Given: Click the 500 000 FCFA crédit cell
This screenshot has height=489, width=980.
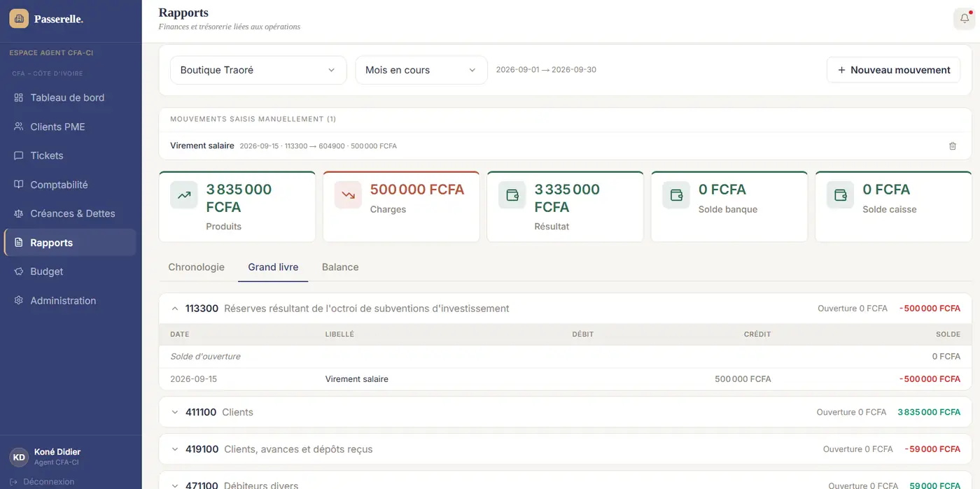Looking at the screenshot, I should tap(743, 379).
